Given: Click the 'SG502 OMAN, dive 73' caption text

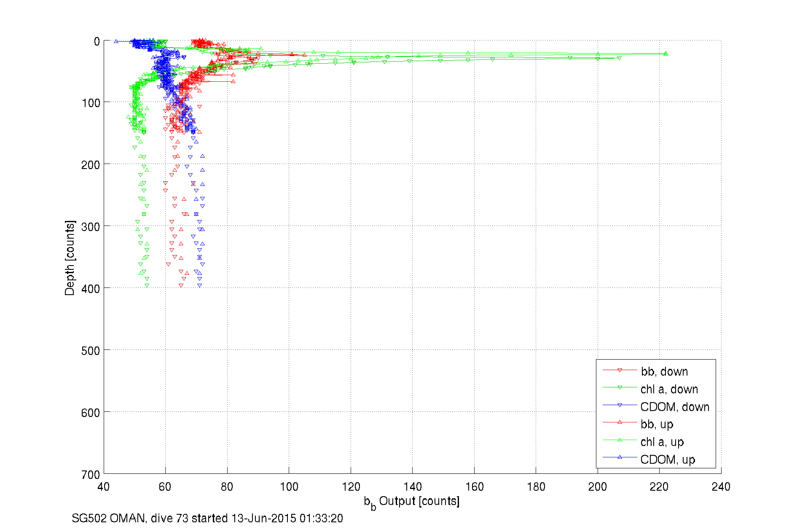Looking at the screenshot, I should (x=130, y=518).
